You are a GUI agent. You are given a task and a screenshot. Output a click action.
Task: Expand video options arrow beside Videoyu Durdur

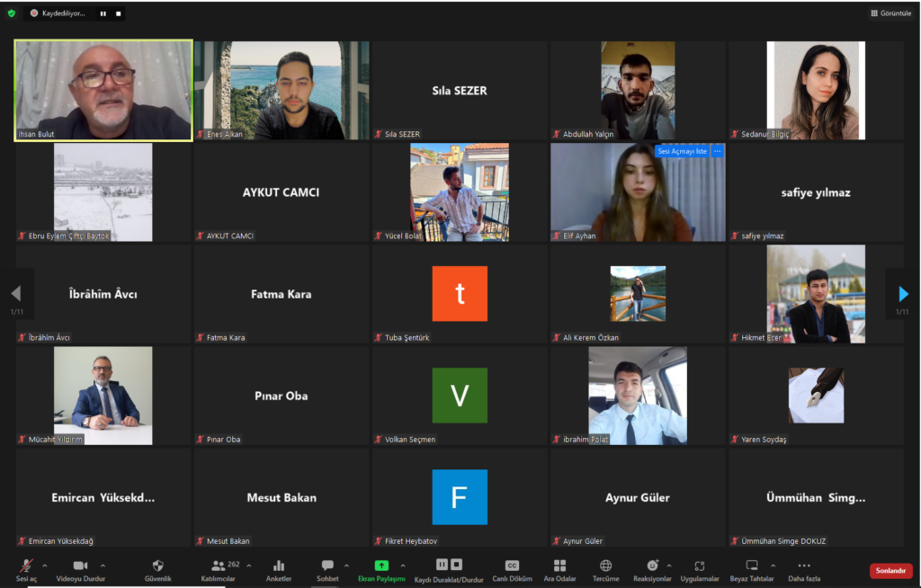click(102, 566)
